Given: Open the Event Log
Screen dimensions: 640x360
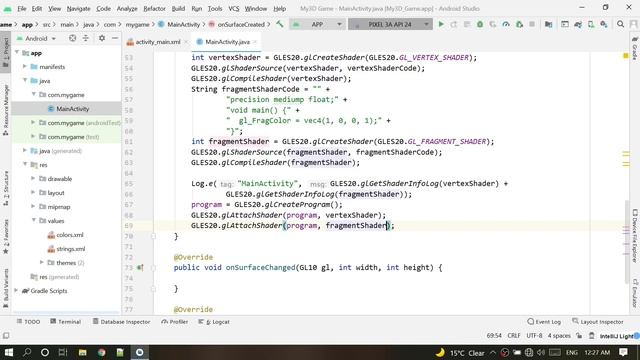Looking at the screenshot, I should pos(544,322).
